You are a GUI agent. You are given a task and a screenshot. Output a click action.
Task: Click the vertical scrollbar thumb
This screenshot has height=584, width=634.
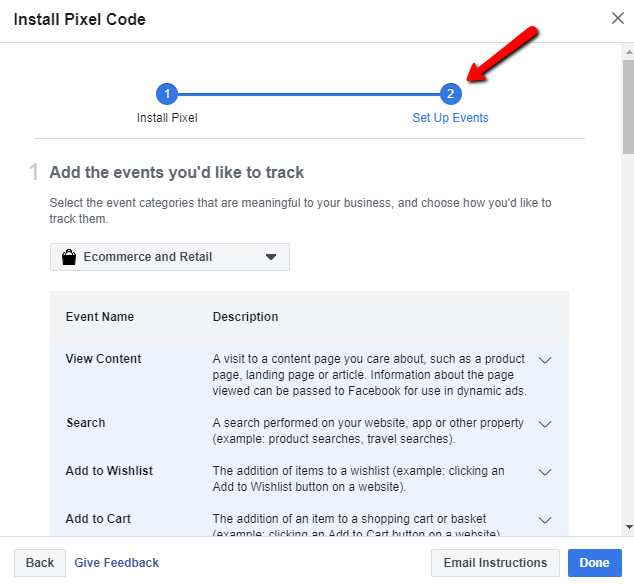click(x=629, y=107)
